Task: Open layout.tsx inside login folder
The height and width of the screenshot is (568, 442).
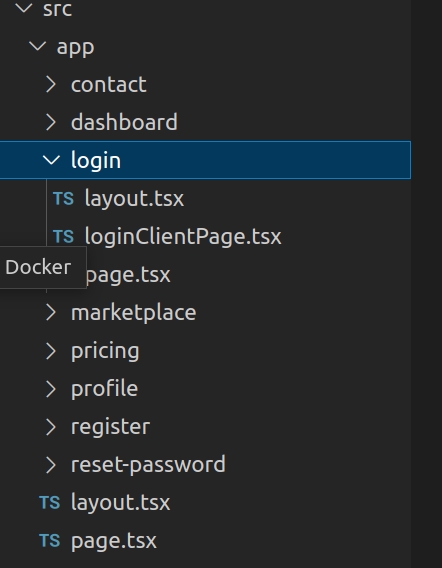Action: (x=134, y=199)
